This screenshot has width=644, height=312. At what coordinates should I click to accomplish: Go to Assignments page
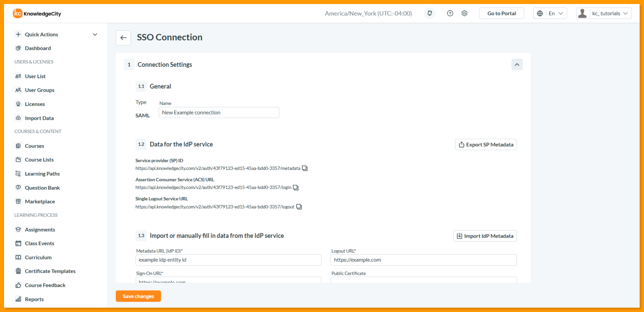(40, 230)
